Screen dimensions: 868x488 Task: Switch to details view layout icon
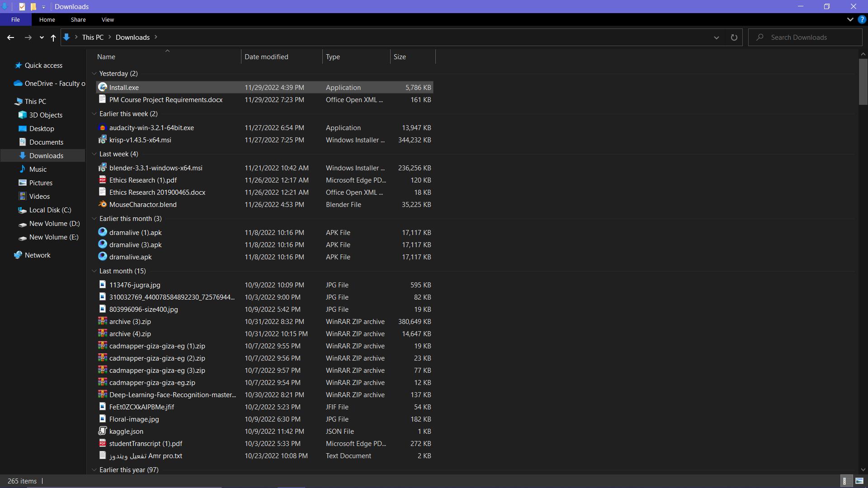[x=844, y=481]
